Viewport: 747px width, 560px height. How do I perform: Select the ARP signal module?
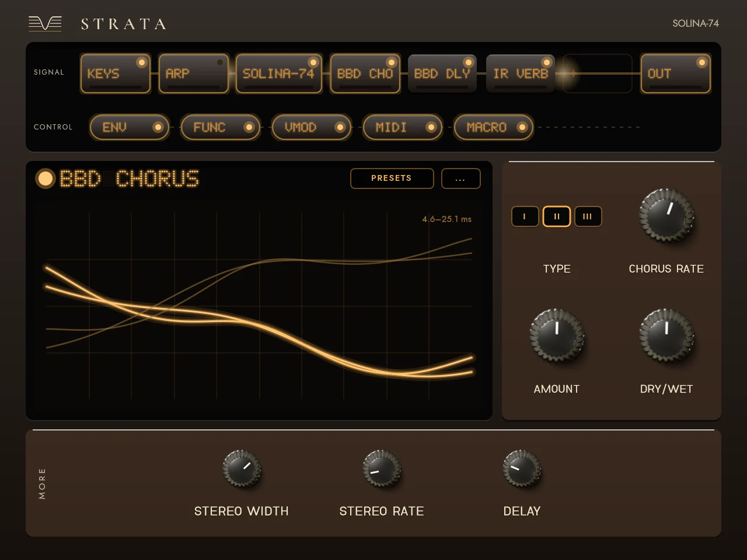(193, 73)
